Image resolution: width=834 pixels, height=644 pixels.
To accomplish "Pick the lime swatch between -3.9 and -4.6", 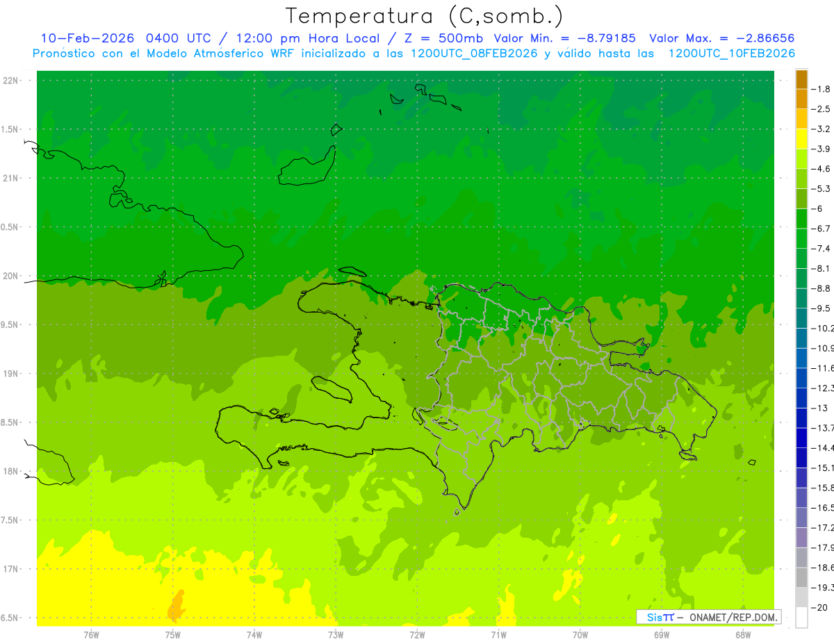I will 801,159.
